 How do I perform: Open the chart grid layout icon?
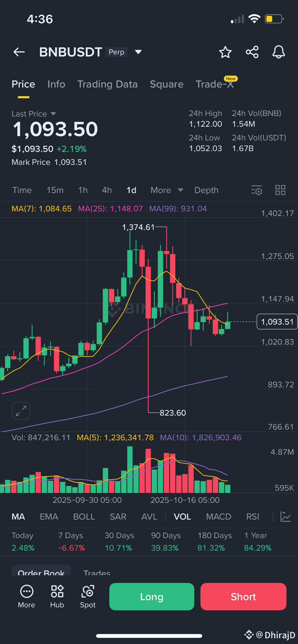coord(280,190)
